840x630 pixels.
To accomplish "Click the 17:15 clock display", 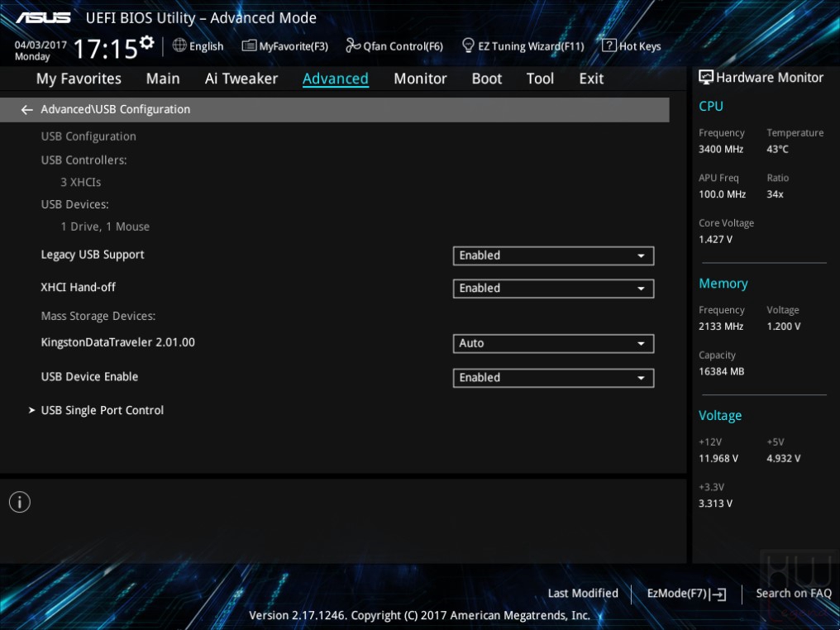I will [x=106, y=50].
